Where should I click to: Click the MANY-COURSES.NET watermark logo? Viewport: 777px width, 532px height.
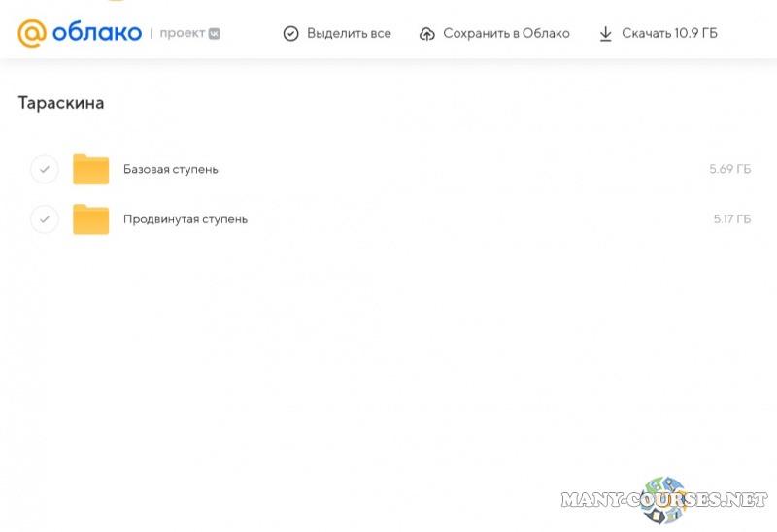(x=664, y=500)
